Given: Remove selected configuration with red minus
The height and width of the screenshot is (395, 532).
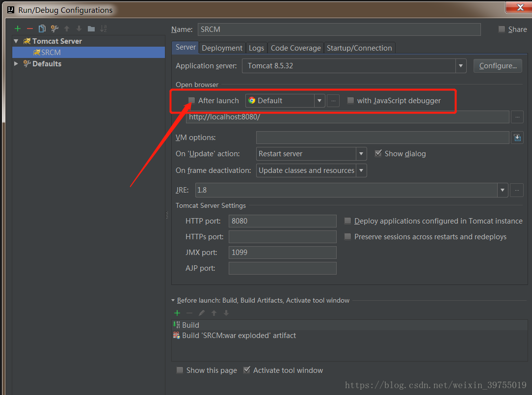Looking at the screenshot, I should (x=30, y=28).
